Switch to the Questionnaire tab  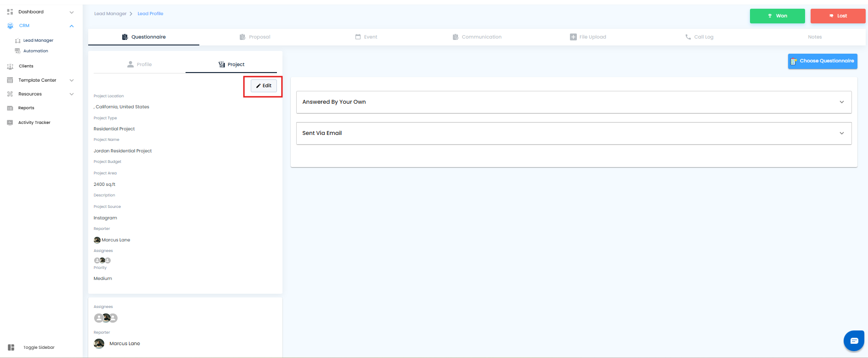pos(144,37)
